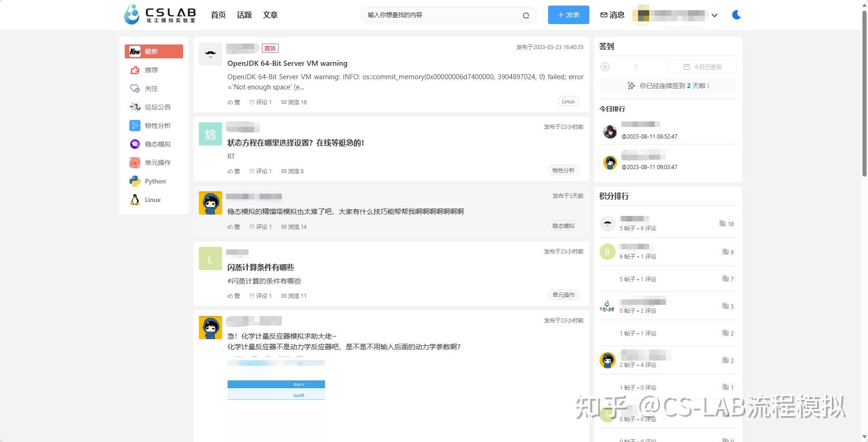Switch to the 文章 tab
This screenshot has height=442, width=868.
[270, 15]
